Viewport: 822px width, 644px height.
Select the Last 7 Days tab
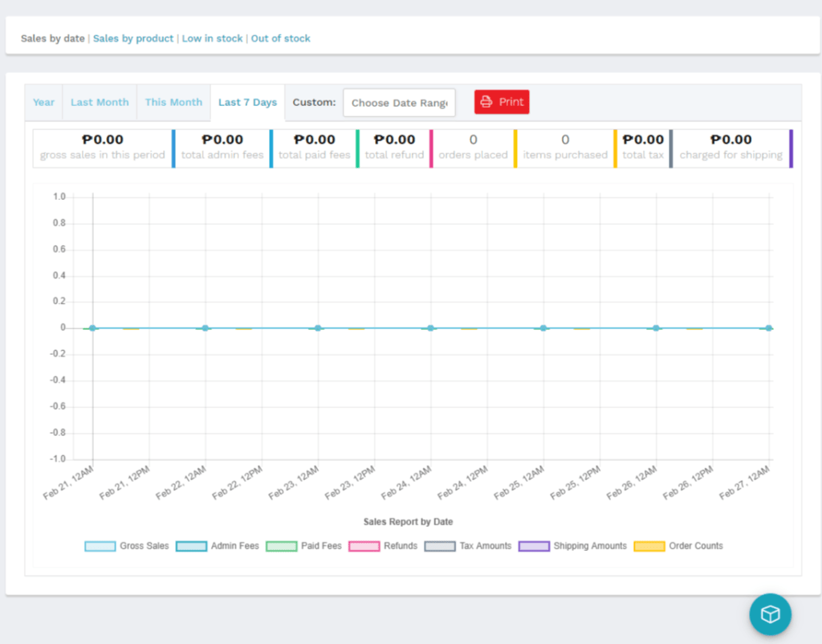pos(247,103)
